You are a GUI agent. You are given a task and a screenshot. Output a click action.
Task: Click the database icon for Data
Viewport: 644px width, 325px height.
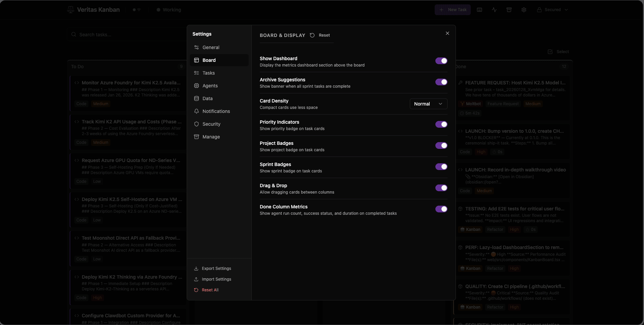pos(196,98)
